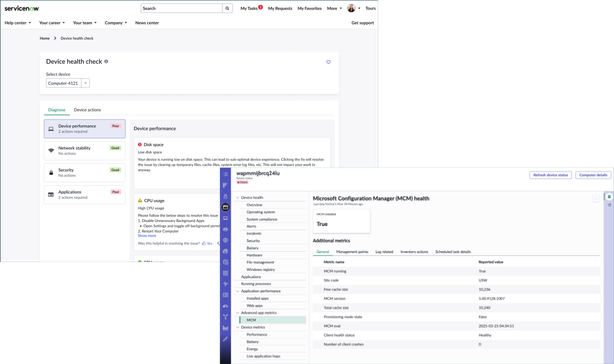Open the hamburger menu in purple sidebar

click(x=226, y=174)
